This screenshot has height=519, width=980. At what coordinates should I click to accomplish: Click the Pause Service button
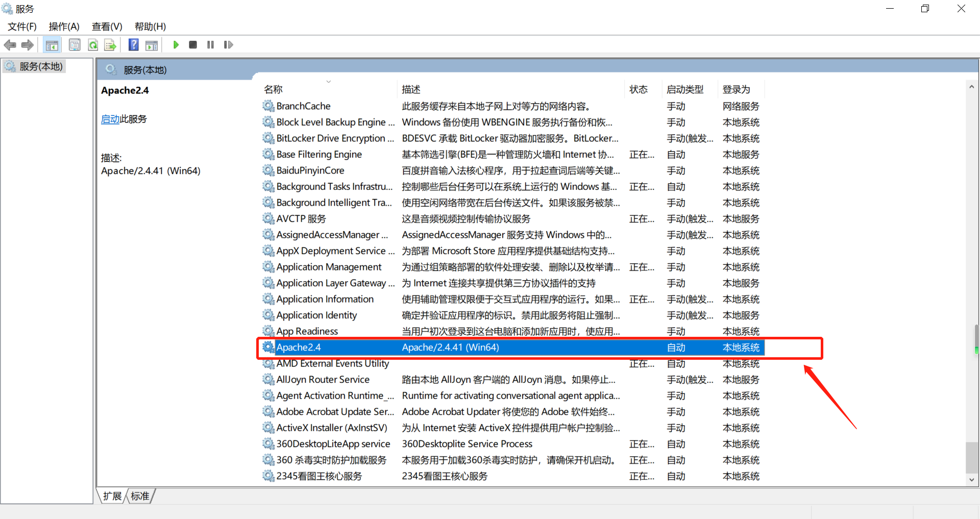[210, 45]
